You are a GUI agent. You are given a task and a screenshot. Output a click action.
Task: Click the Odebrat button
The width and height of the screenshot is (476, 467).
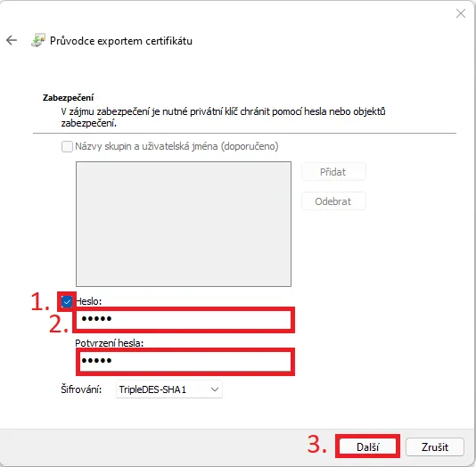[x=333, y=201]
